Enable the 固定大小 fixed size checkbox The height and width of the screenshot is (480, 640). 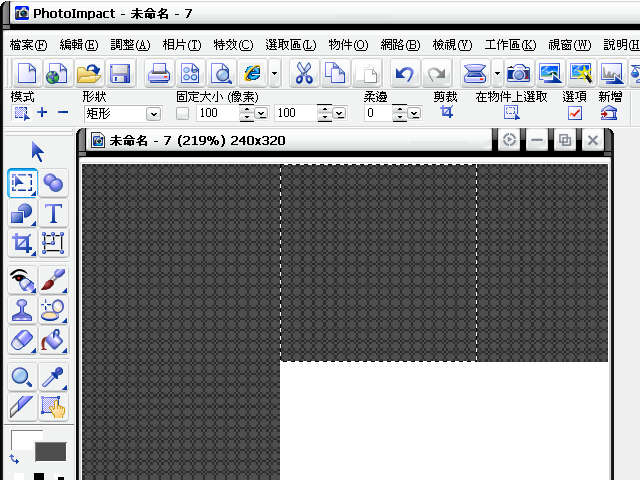(x=182, y=113)
